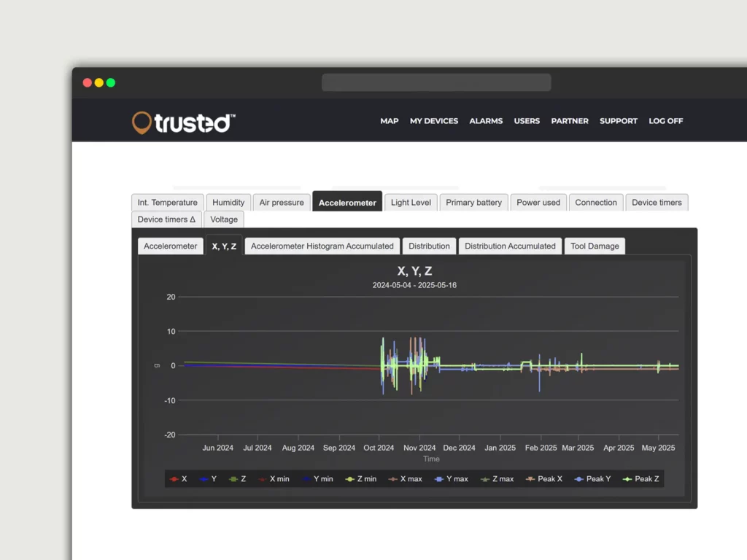View the Distribution Accumulated tab
747x560 pixels.
pos(510,246)
